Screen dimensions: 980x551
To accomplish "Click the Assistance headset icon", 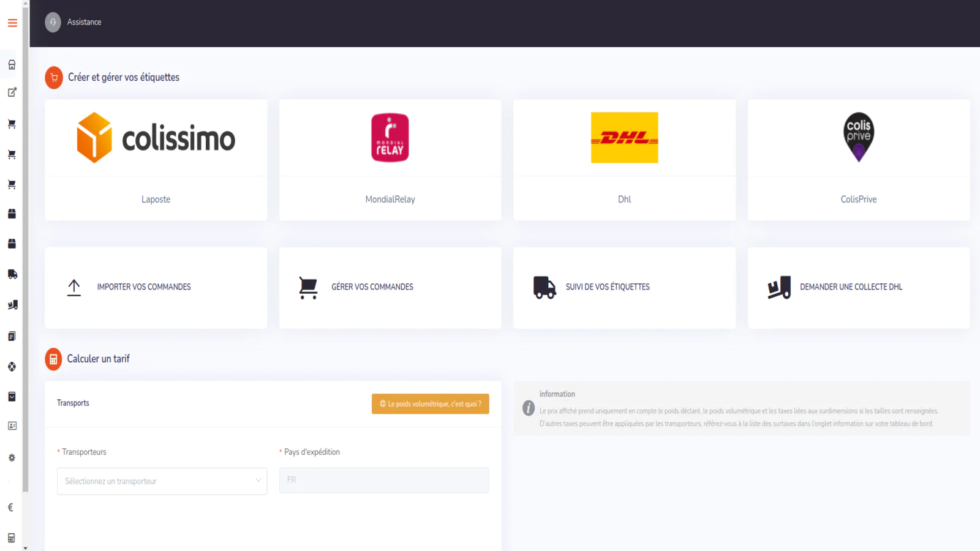I will 53,22.
